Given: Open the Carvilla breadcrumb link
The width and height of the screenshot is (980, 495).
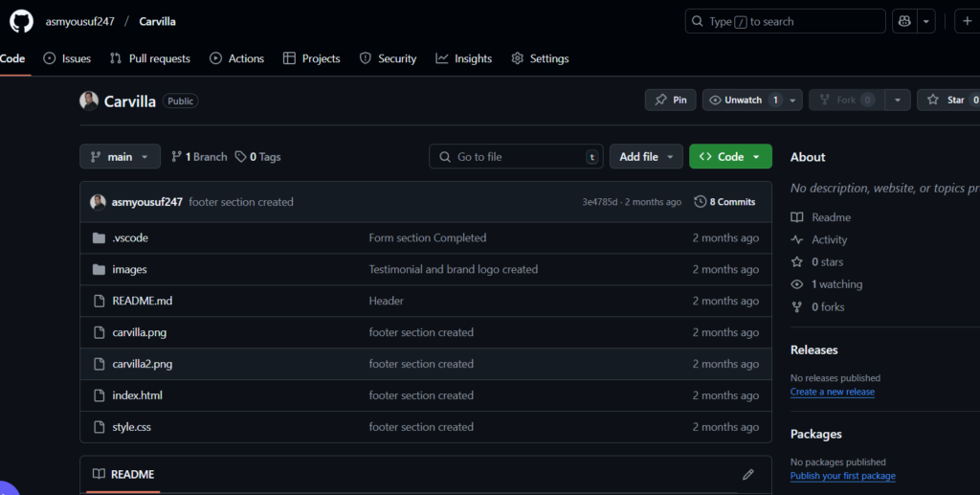Looking at the screenshot, I should (157, 21).
